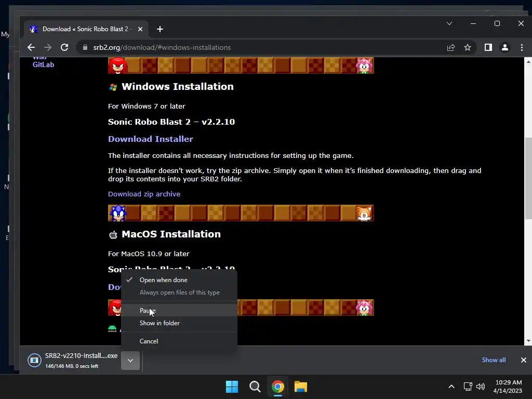Screen dimensions: 532x399
Task: Choose Show in folder menu entry
Action: point(179,323)
